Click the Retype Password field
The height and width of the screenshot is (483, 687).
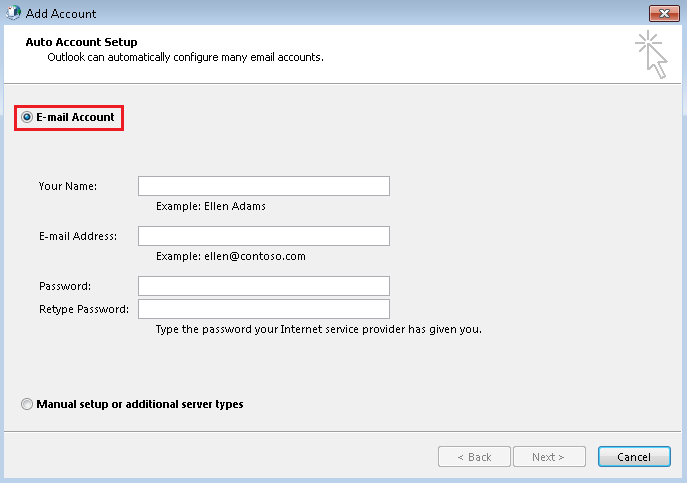(264, 309)
